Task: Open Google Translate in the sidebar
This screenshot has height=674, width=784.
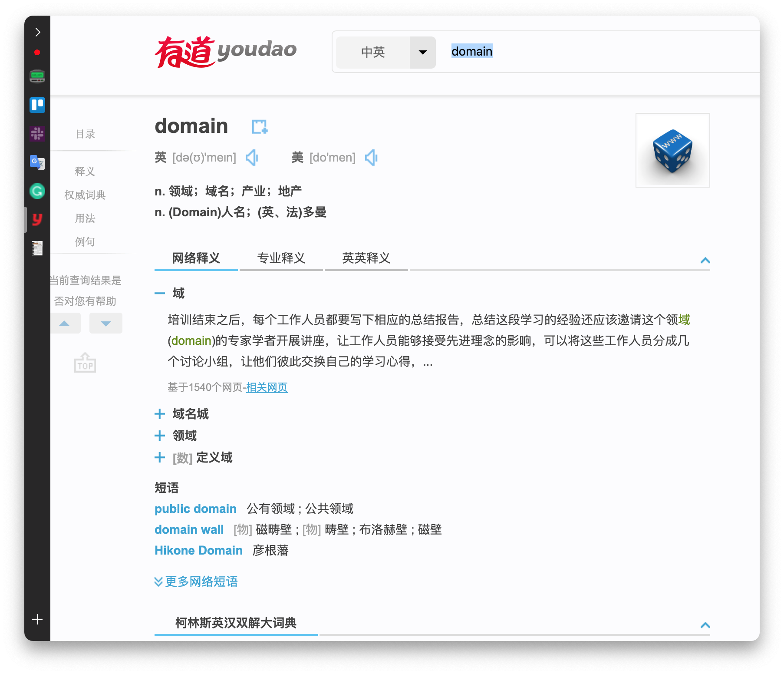Action: [x=37, y=162]
